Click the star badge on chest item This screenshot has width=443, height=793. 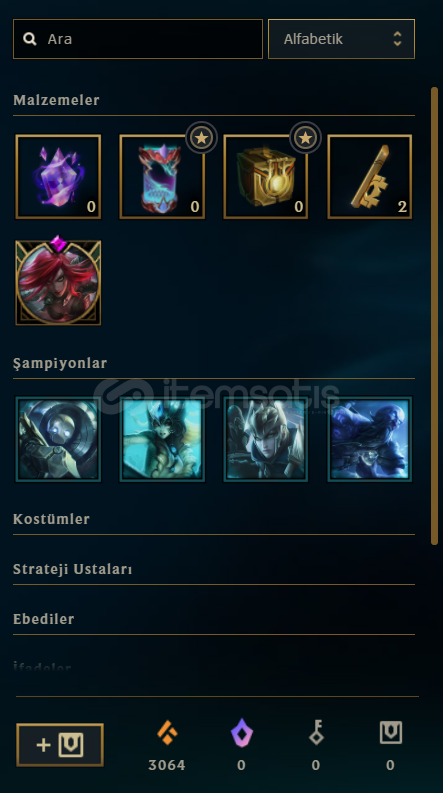(305, 138)
